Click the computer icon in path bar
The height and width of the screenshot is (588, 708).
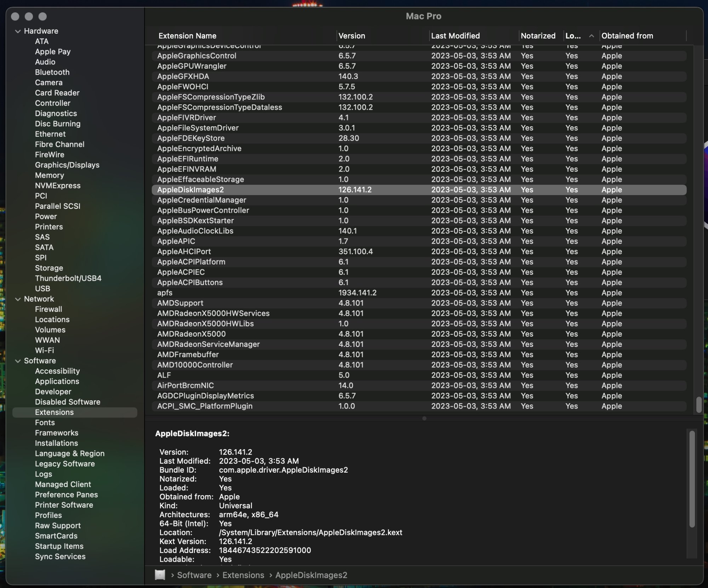[x=160, y=575]
